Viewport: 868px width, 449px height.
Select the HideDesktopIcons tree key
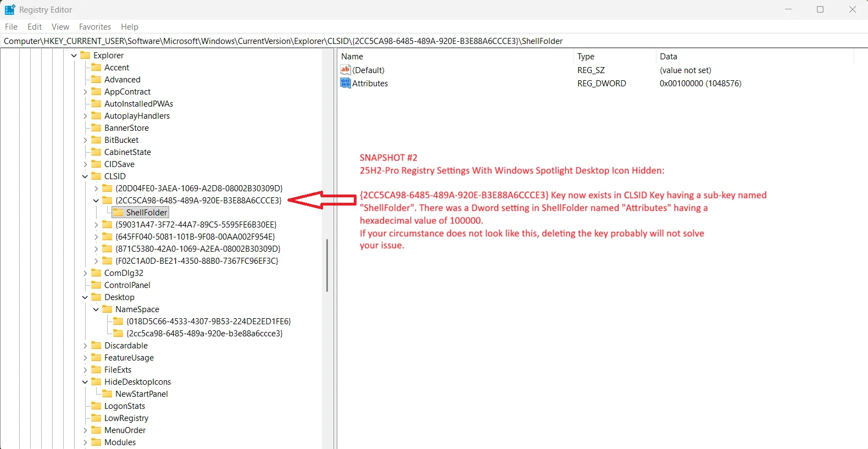pyautogui.click(x=138, y=382)
